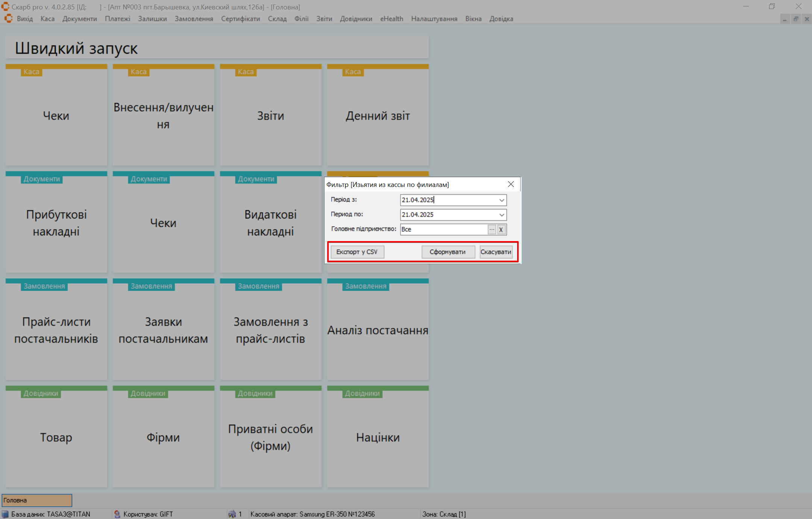Restore the inner MDI child window
This screenshot has width=812, height=519.
coord(796,19)
